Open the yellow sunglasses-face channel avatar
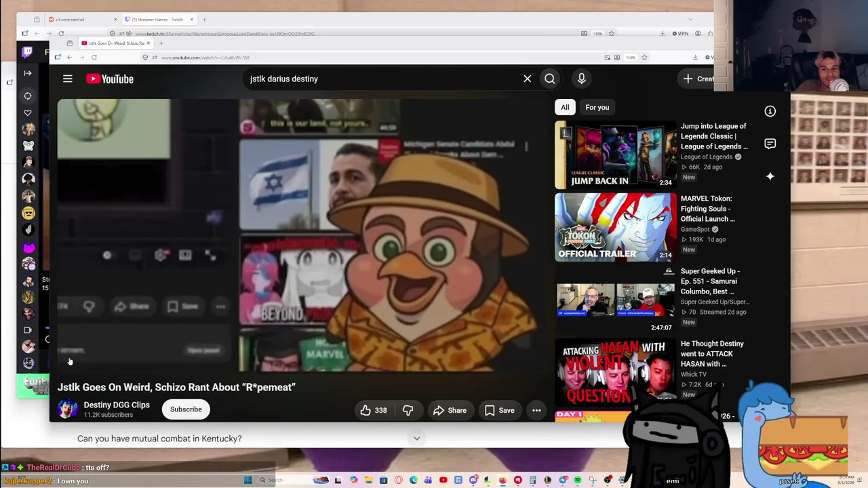This screenshot has width=868, height=488. pyautogui.click(x=28, y=213)
